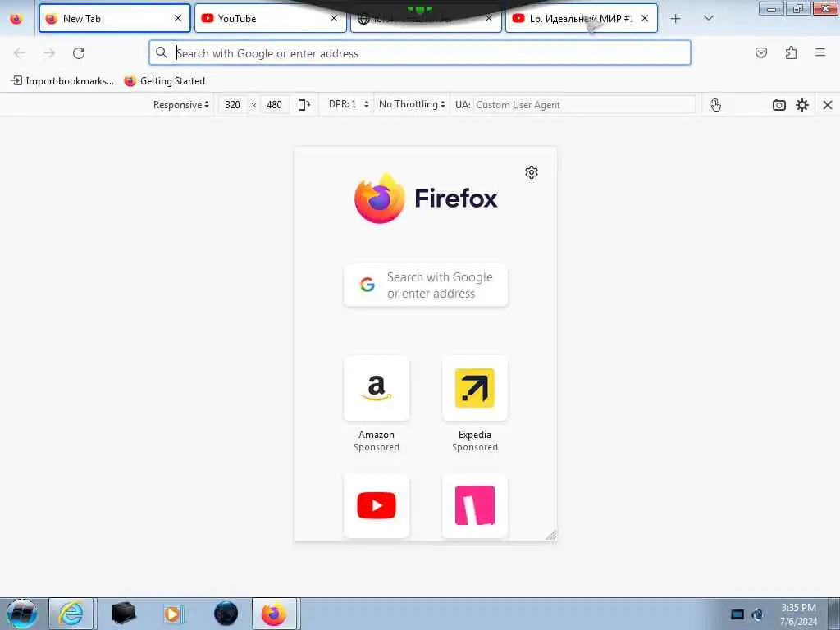Open the Firefox application menu
Image resolution: width=840 pixels, height=630 pixels.
coord(820,52)
